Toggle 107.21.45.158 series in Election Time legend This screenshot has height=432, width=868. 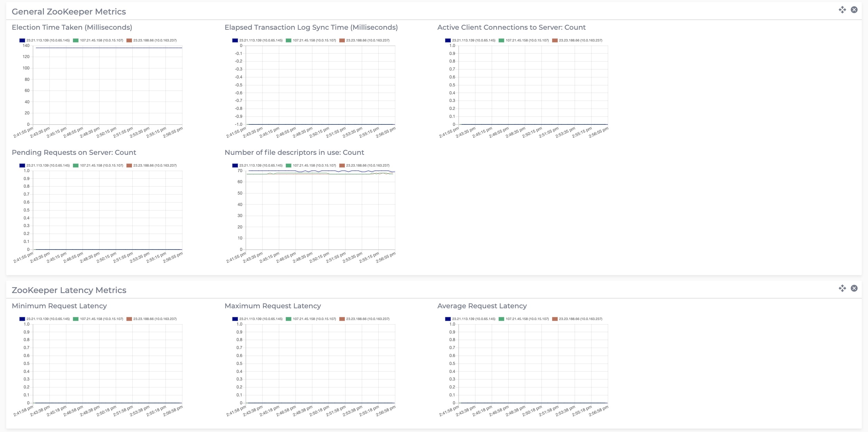101,40
